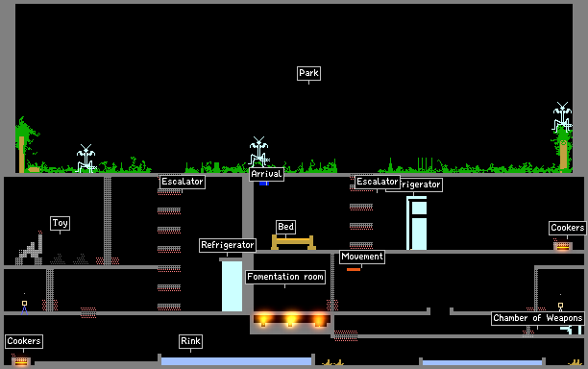Viewport: 588px width, 369px height.
Task: Select the gray toy structure
Action: coord(30,250)
